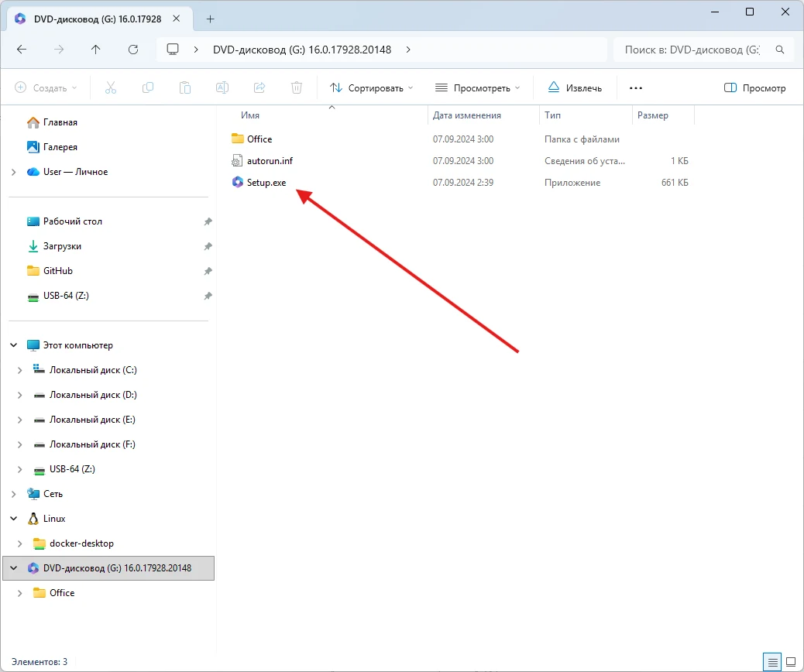Click the Извлечь eject button

(x=575, y=87)
